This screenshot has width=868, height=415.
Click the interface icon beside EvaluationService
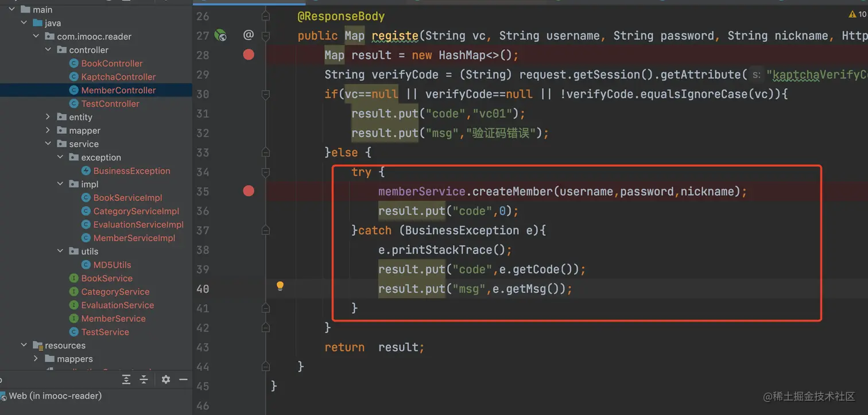pos(73,305)
